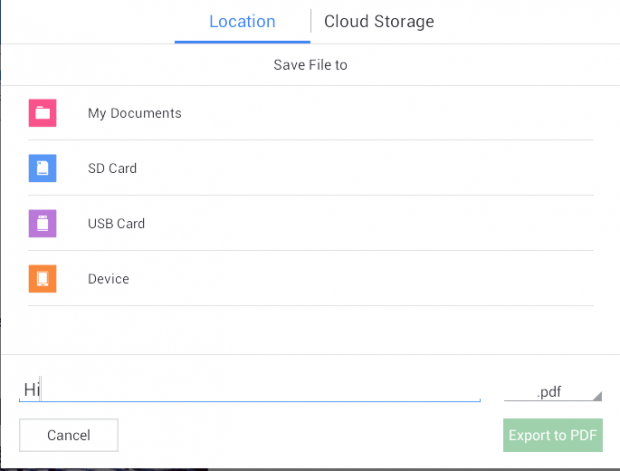Select the USB Card text label
Screen dimensions: 620x471
tap(116, 224)
